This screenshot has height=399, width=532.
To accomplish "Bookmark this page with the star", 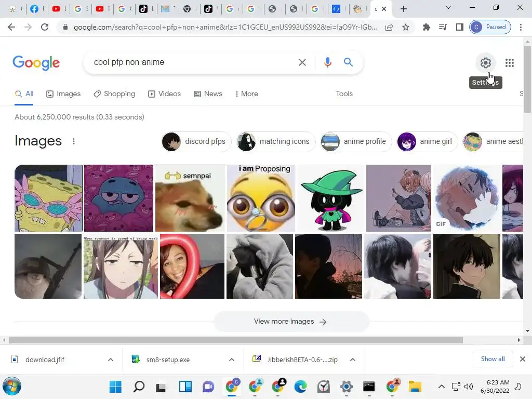I will [405, 27].
